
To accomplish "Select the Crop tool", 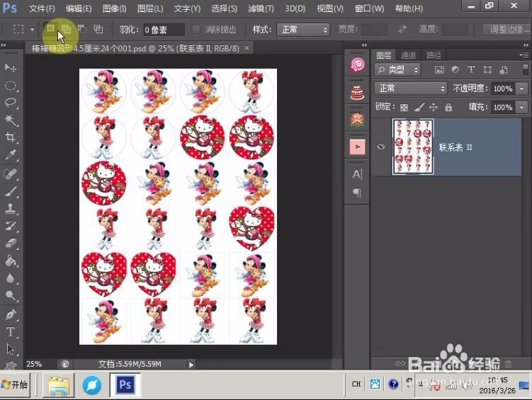I will click(x=11, y=137).
